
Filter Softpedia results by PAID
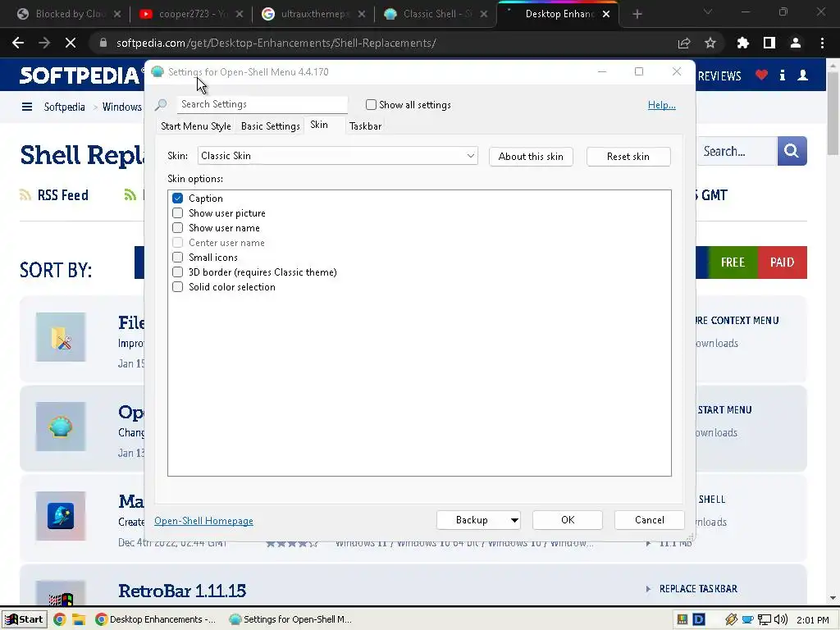click(782, 262)
